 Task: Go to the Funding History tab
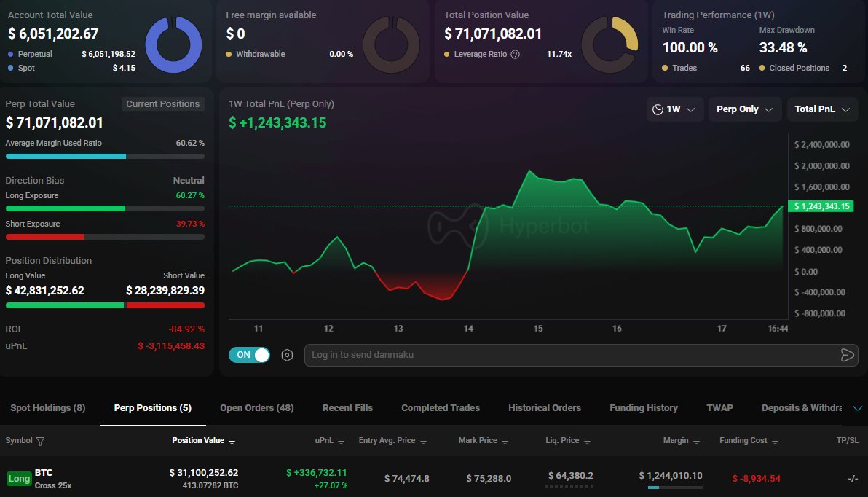[643, 408]
